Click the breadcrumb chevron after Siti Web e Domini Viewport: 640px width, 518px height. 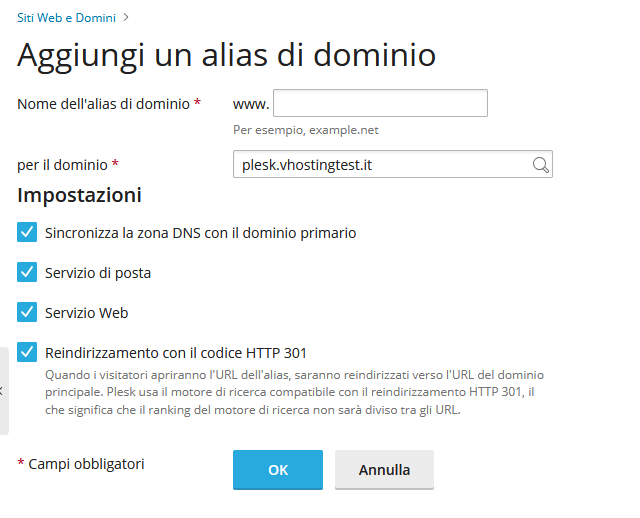[126, 18]
